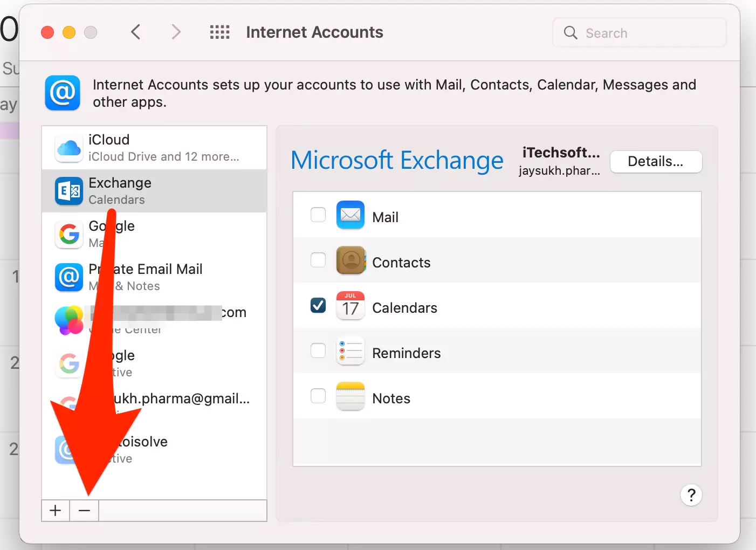Image resolution: width=756 pixels, height=550 pixels.
Task: Click the Calendars date icon
Action: [350, 306]
